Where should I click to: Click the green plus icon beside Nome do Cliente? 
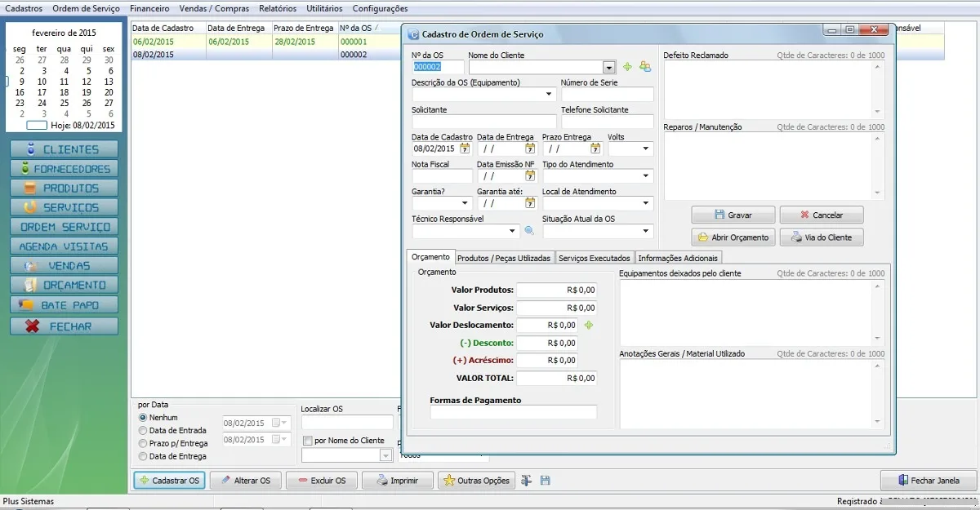[x=627, y=67]
